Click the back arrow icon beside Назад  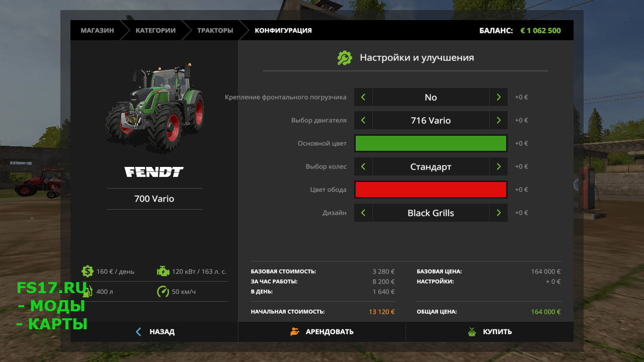pyautogui.click(x=139, y=332)
